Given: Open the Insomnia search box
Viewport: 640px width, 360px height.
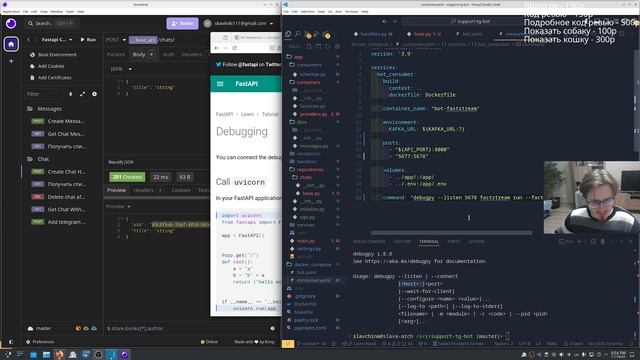Looking at the screenshot, I should click(x=52, y=23).
